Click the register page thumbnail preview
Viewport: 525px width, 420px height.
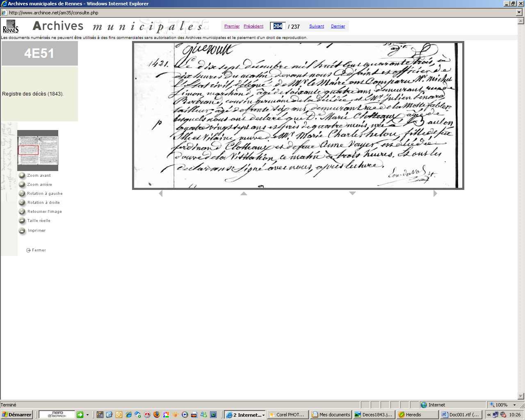pos(38,151)
